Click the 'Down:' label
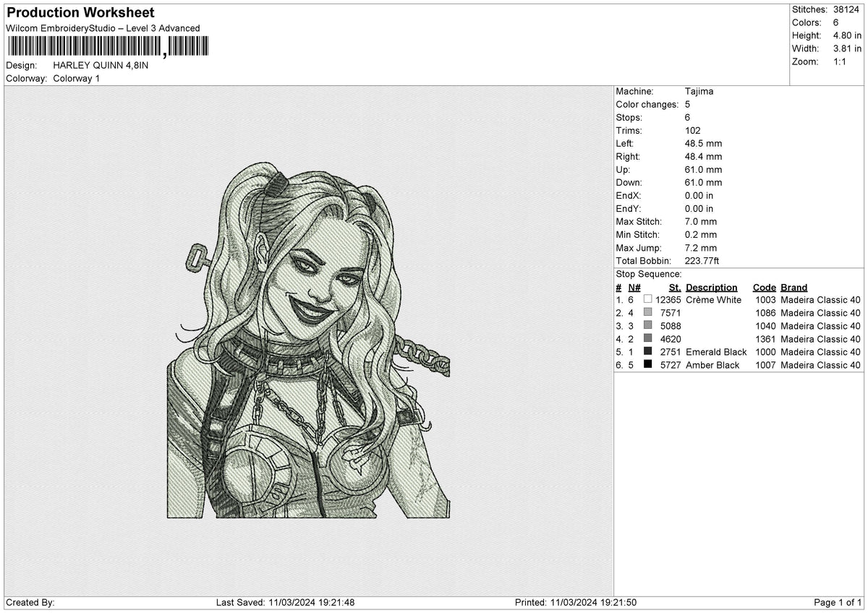 coord(629,182)
